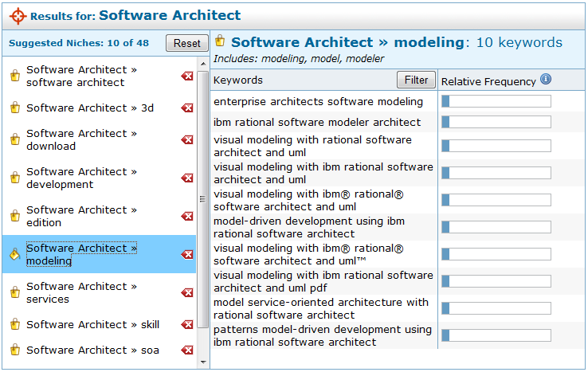Viewport: 588px width, 372px height.
Task: Click bucket icon beside 'skill' niche
Action: click(15, 324)
